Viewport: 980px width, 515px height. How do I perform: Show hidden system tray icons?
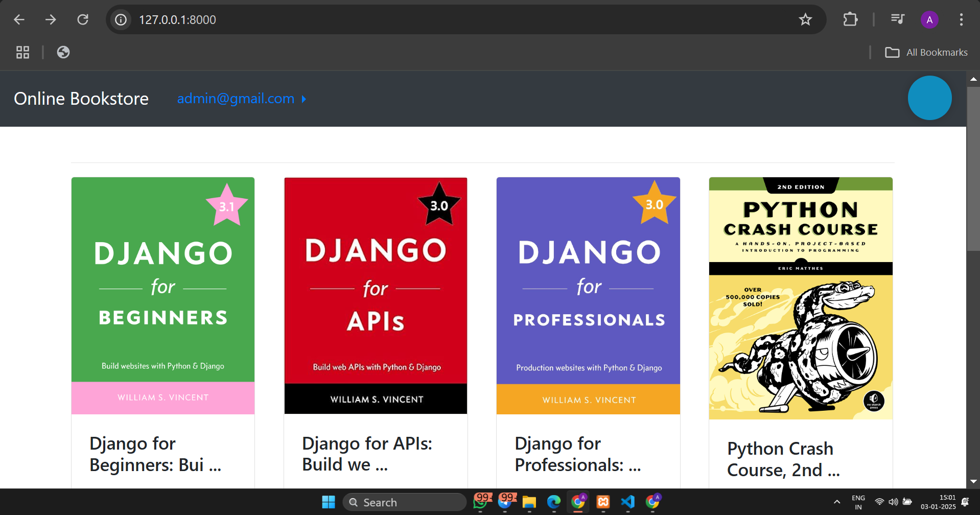coord(837,502)
